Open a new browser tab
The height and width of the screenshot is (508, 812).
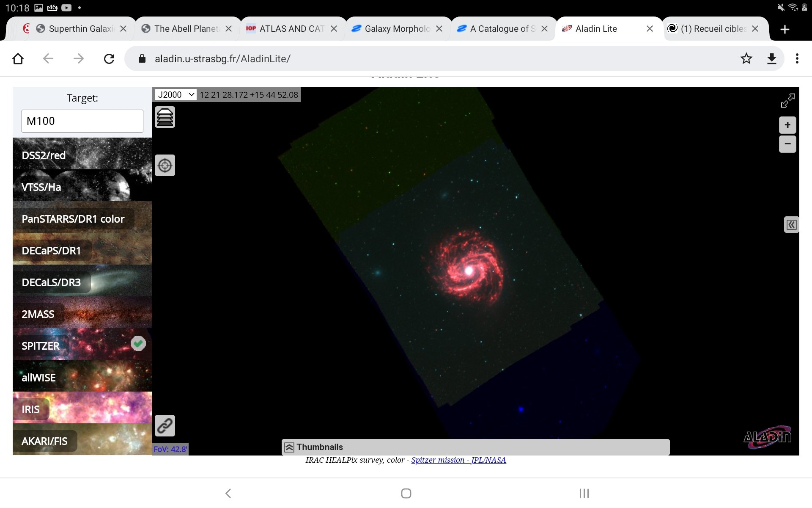[785, 29]
